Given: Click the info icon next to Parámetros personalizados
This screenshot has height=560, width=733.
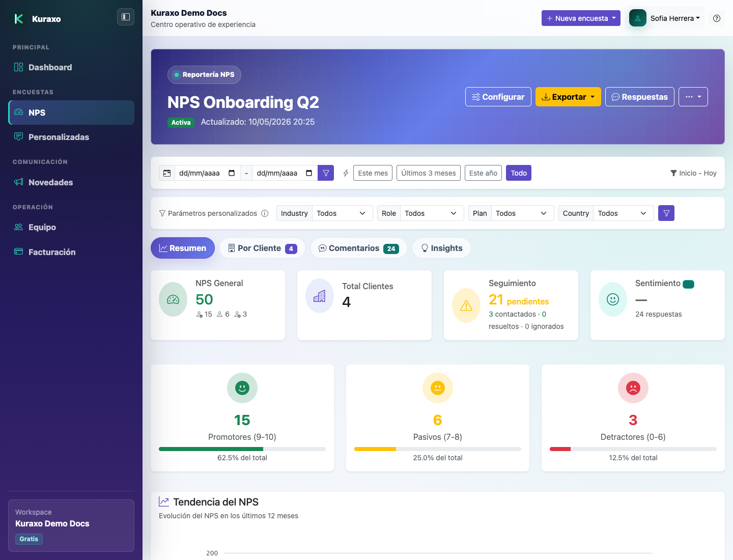Looking at the screenshot, I should coord(265,213).
